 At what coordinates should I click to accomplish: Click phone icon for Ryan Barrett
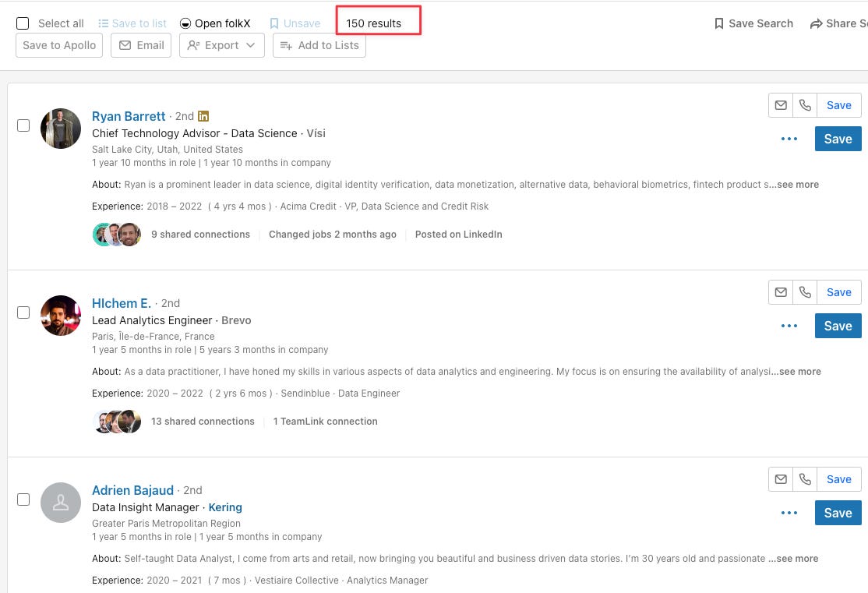(x=805, y=105)
